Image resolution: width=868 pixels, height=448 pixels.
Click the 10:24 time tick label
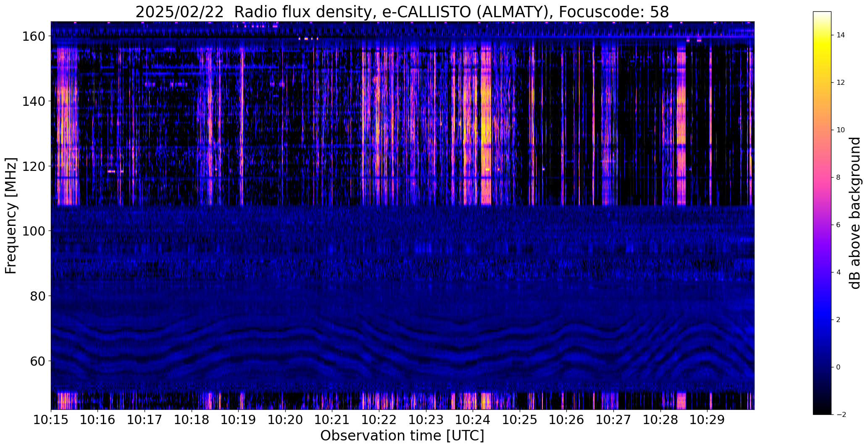(473, 419)
